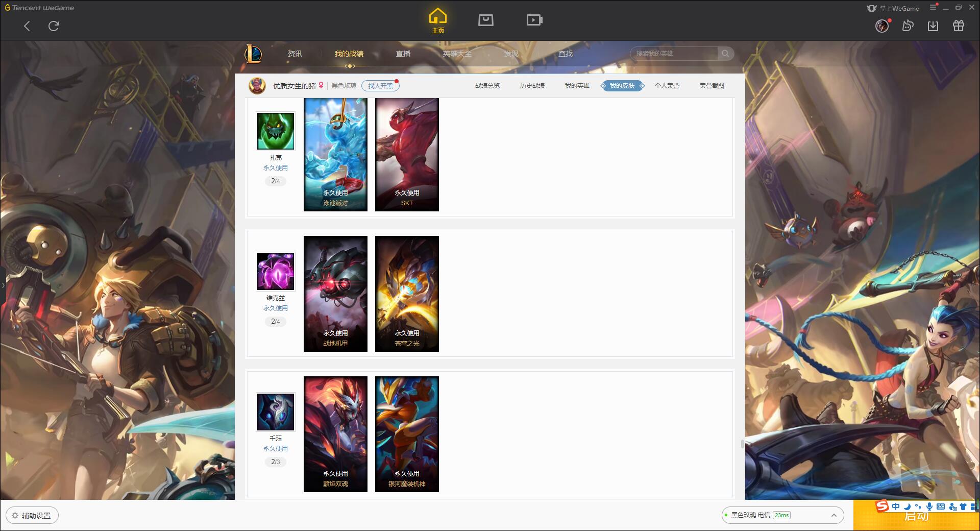Switch to 历史战绩 sub-tab
The height and width of the screenshot is (531, 980).
(x=532, y=86)
